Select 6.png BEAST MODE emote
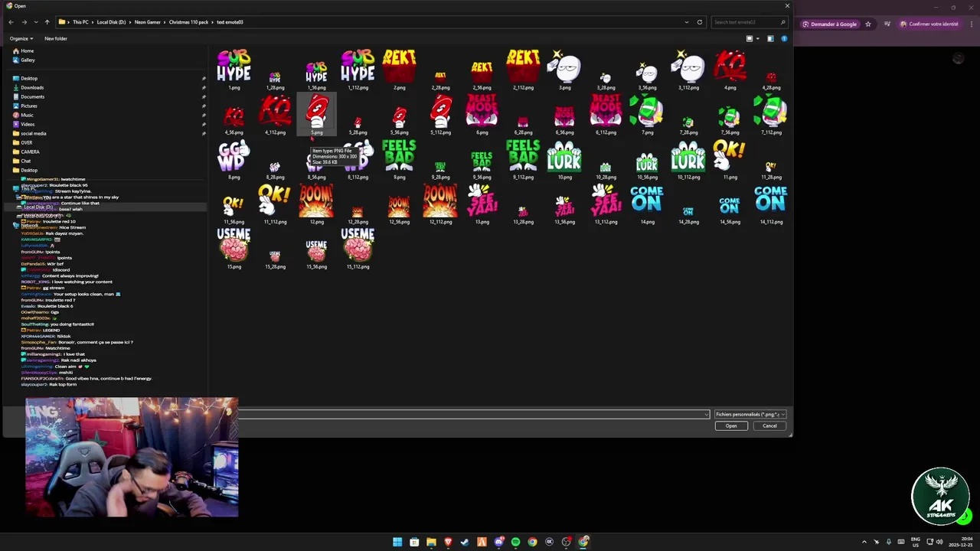The width and height of the screenshot is (980, 551). (482, 115)
